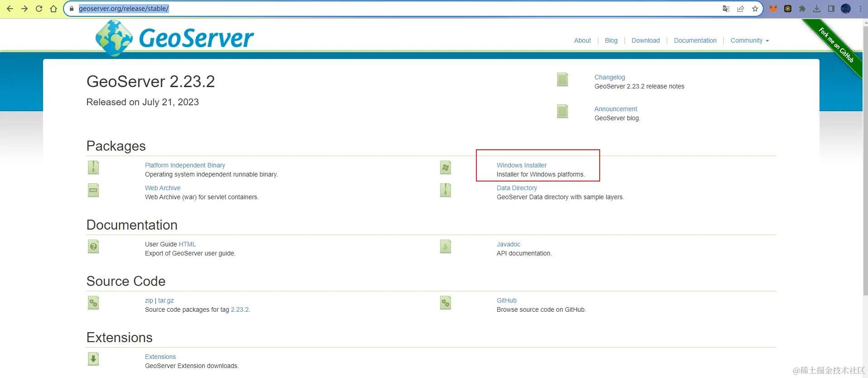This screenshot has height=378, width=868.
Task: Click the Fork me on GitHub ribbon
Action: coord(836,45)
